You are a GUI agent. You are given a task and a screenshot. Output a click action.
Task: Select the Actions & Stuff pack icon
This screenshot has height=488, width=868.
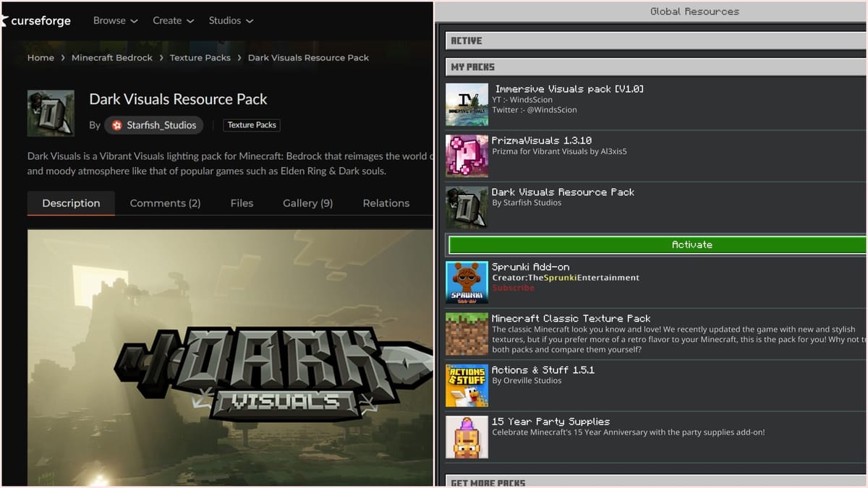(x=467, y=385)
